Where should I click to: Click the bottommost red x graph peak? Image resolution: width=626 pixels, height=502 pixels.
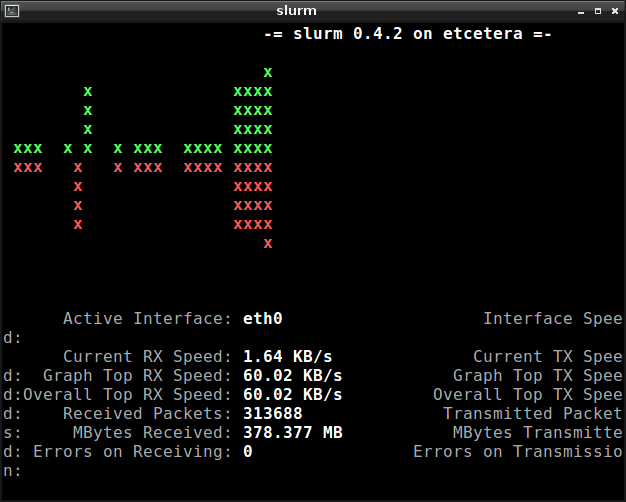click(268, 243)
